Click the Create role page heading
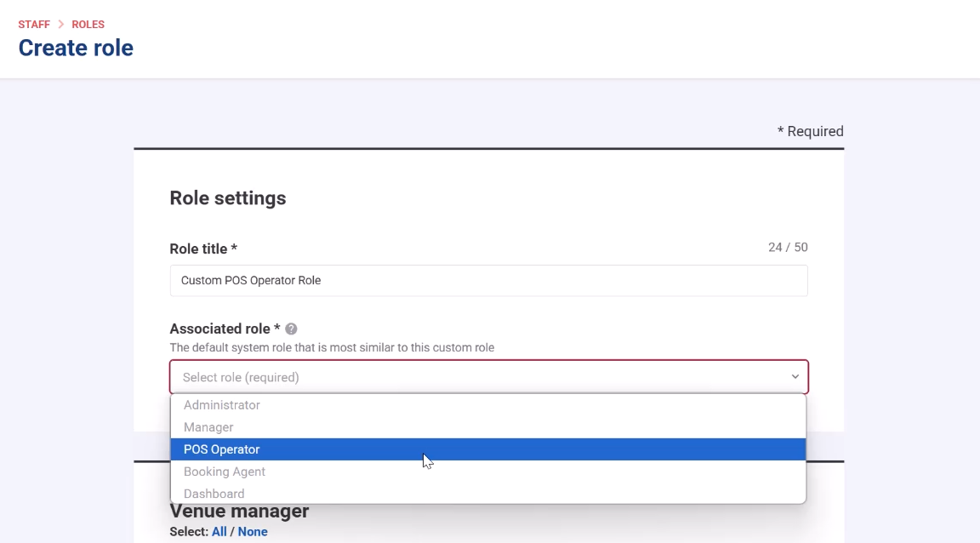 [76, 49]
